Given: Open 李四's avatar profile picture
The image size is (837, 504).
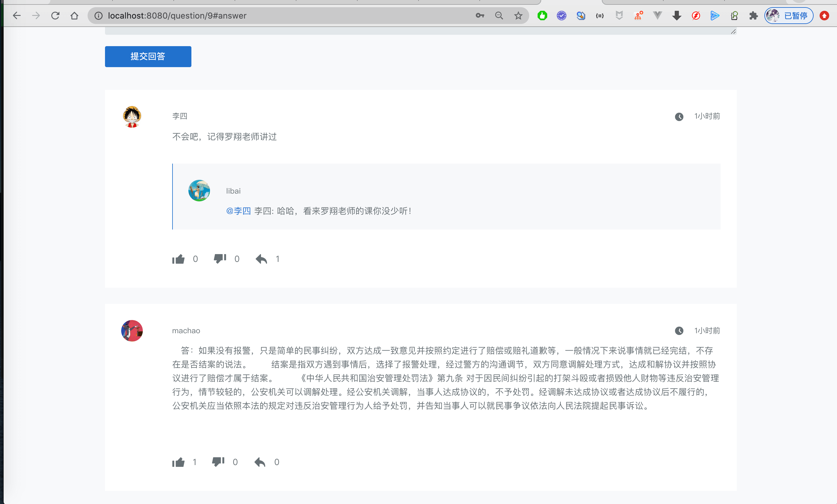Looking at the screenshot, I should (132, 117).
